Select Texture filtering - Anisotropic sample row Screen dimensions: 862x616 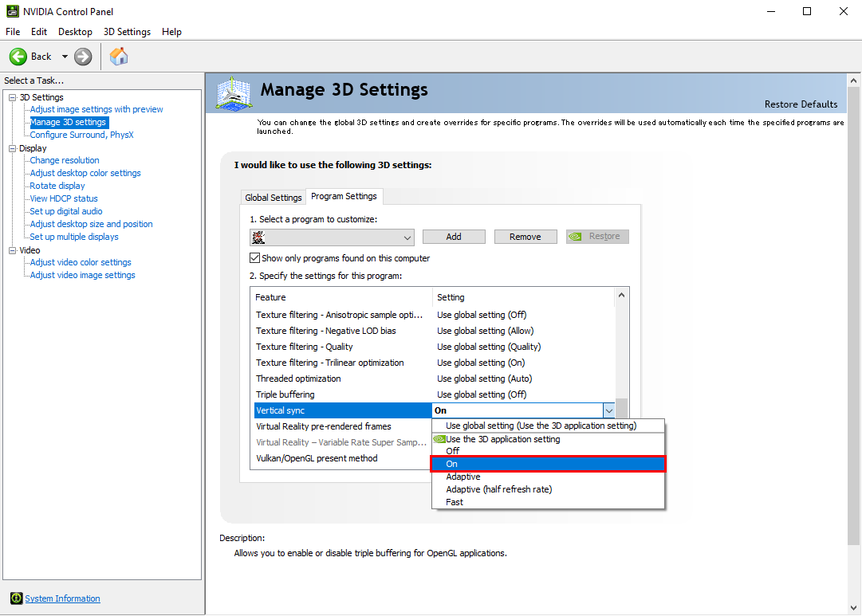433,315
